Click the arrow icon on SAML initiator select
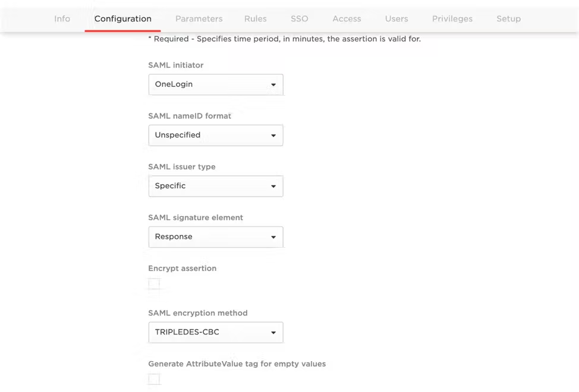Screen dimensions: 579x392 [273, 85]
